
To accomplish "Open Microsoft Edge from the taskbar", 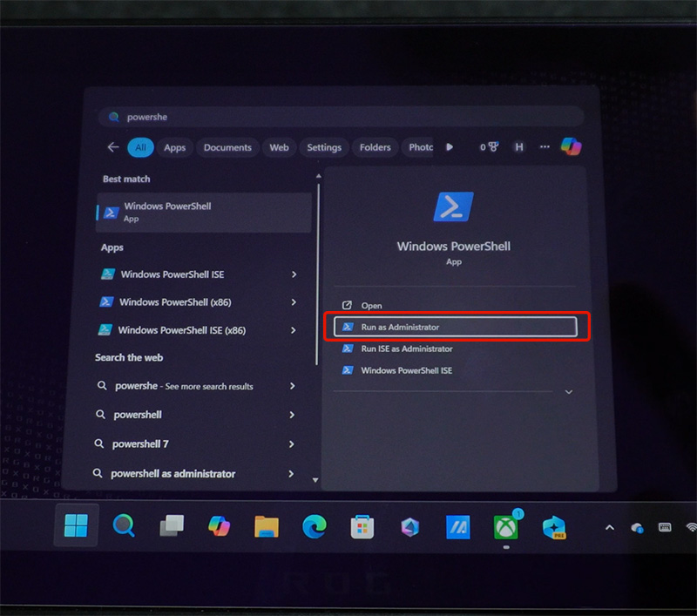I will click(x=315, y=526).
